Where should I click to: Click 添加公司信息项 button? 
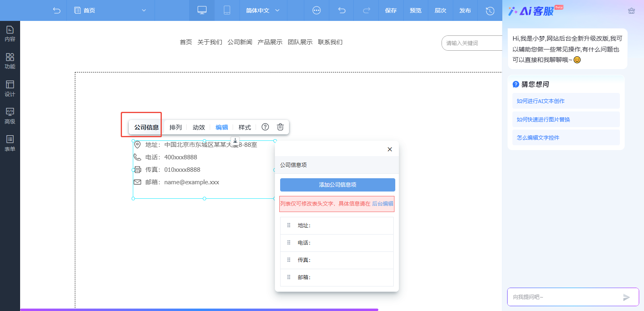pos(338,185)
